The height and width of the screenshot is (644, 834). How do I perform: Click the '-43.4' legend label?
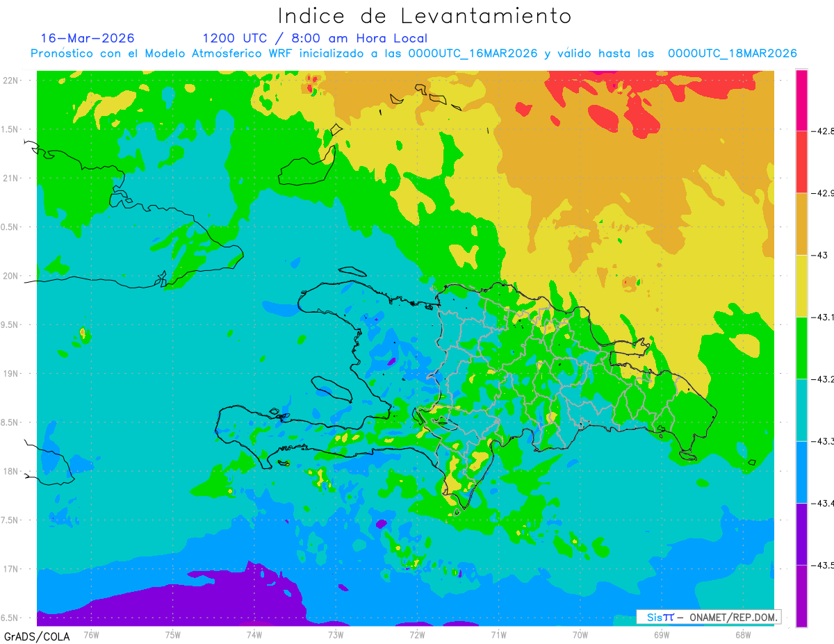click(823, 502)
